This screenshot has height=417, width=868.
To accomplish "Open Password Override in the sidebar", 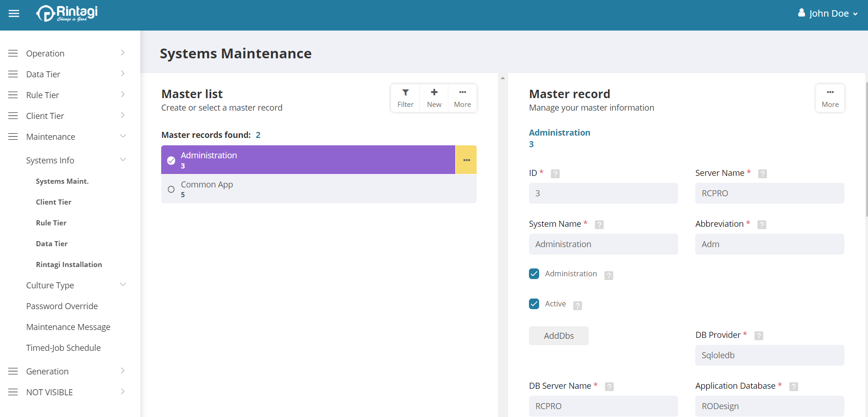I will 62,306.
